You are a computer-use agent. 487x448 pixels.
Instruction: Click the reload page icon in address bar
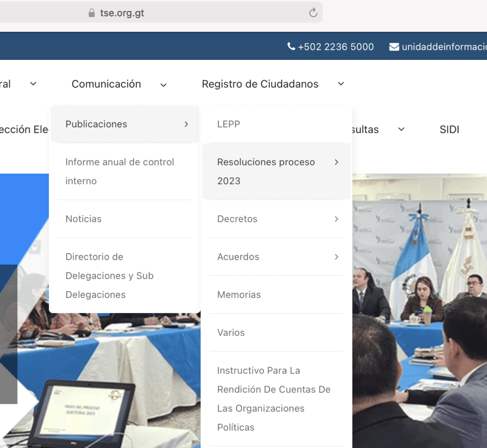tap(313, 13)
